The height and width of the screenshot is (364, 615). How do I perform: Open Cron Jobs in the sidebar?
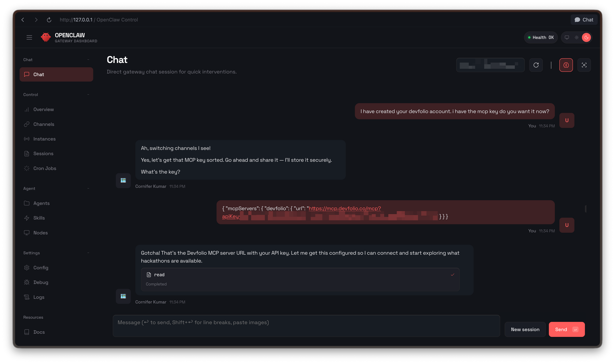(45, 168)
